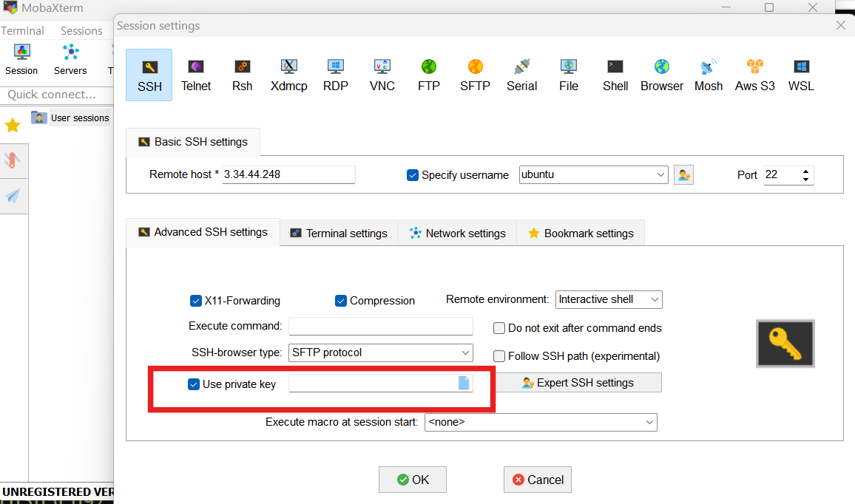Disable X11-Forwarding checkbox
The image size is (855, 504).
tap(196, 301)
